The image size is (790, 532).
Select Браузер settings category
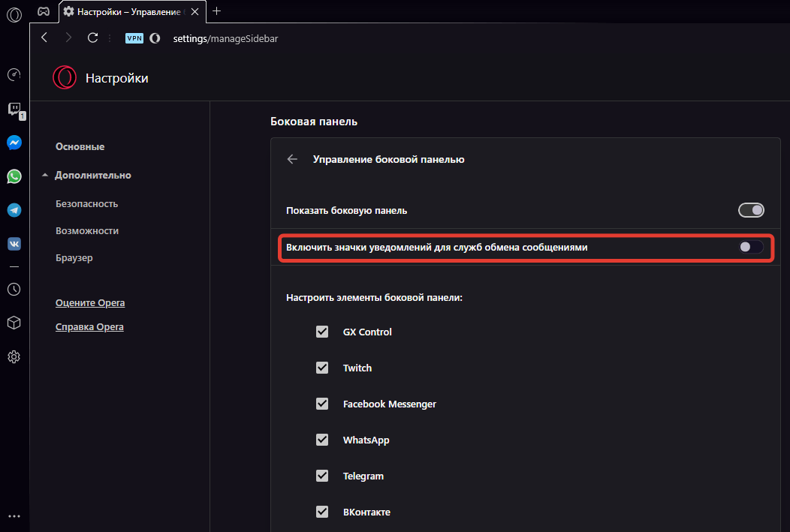(74, 257)
